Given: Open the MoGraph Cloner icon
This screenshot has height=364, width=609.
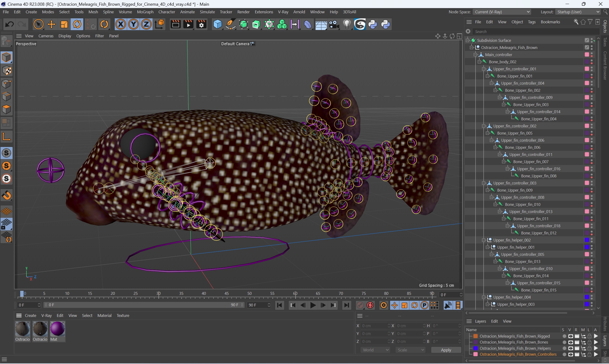Looking at the screenshot, I should point(282,24).
